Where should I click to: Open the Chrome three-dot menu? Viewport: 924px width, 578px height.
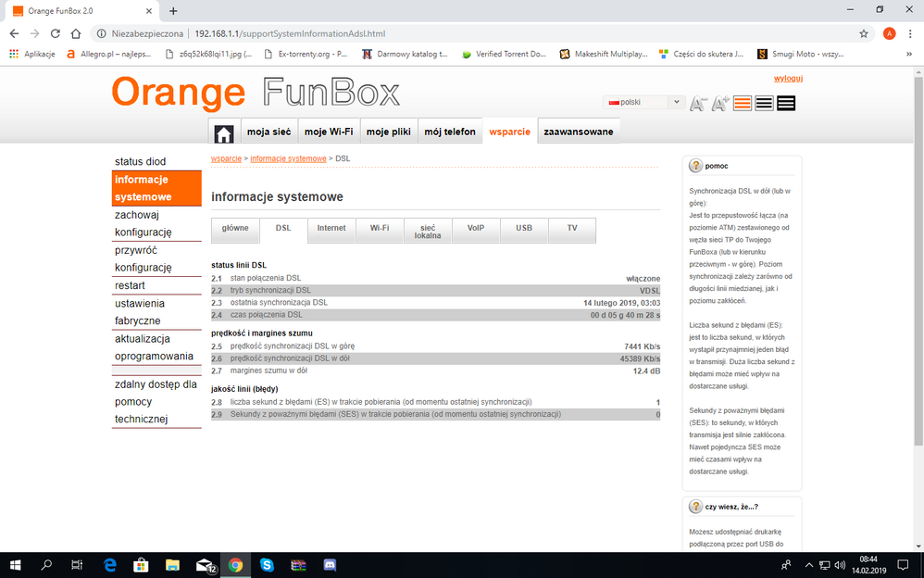coord(909,33)
